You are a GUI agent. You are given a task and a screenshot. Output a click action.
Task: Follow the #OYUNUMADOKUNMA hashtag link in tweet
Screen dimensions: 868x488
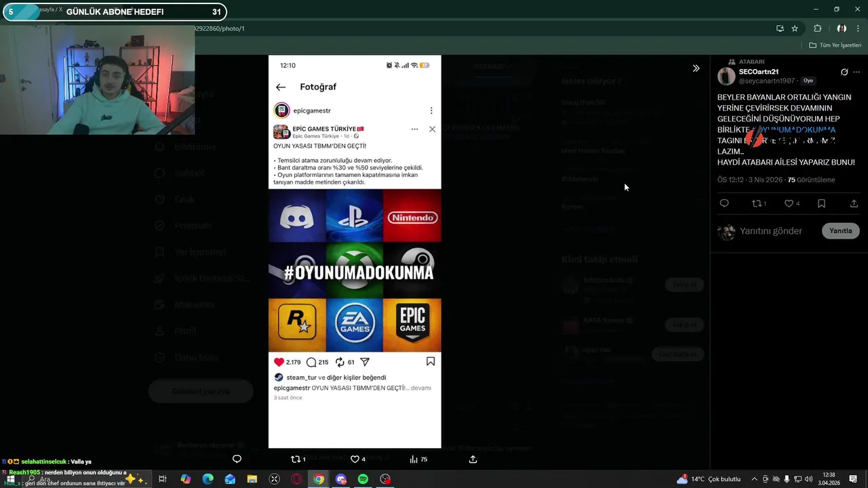(x=793, y=129)
